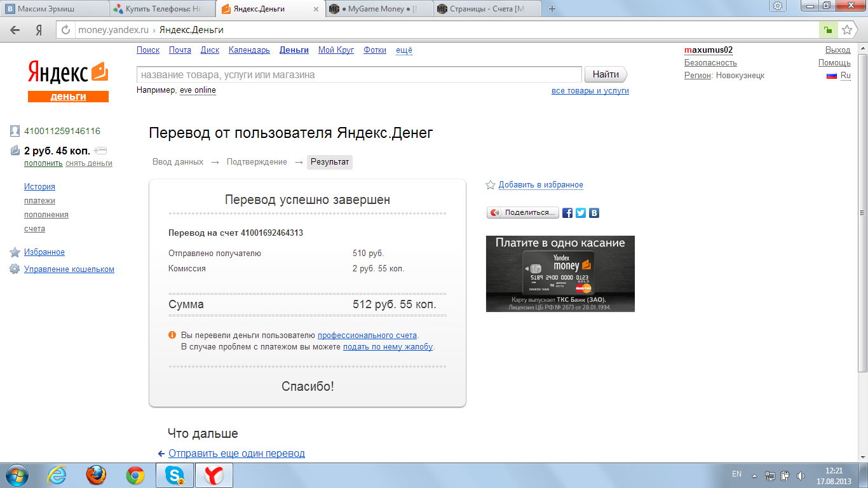Click the account avatar icon next to 410011259146116
868x488 pixels.
(x=15, y=131)
